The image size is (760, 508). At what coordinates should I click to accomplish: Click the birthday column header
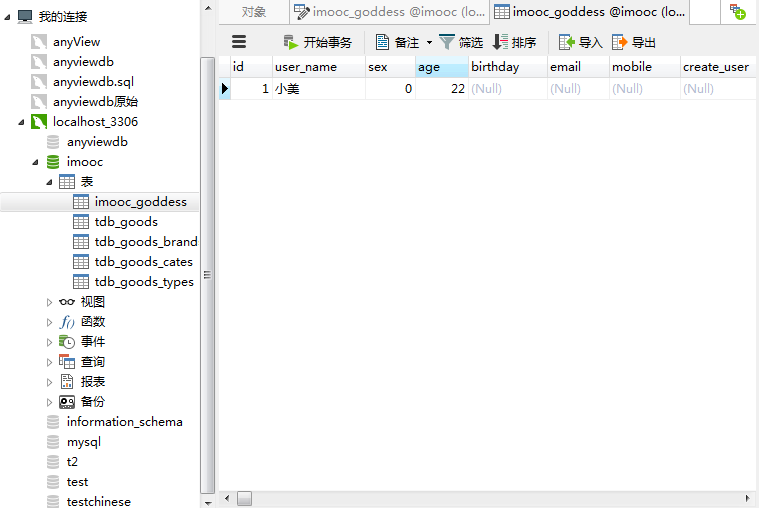(x=507, y=67)
